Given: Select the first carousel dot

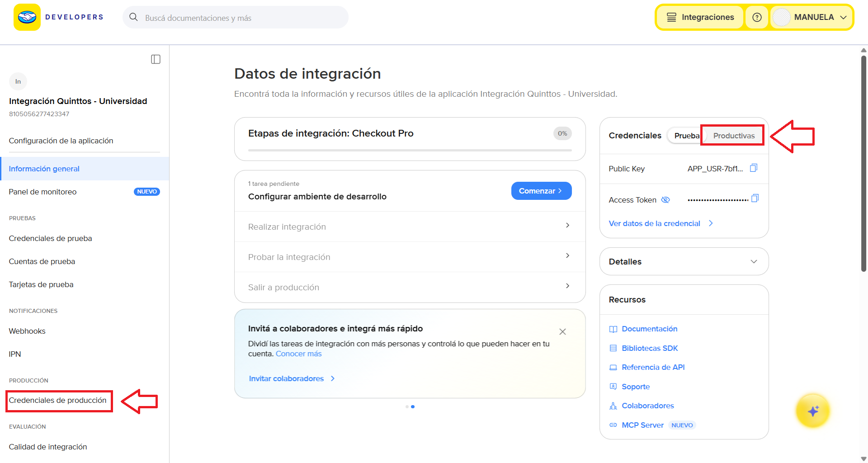Looking at the screenshot, I should coord(407,406).
